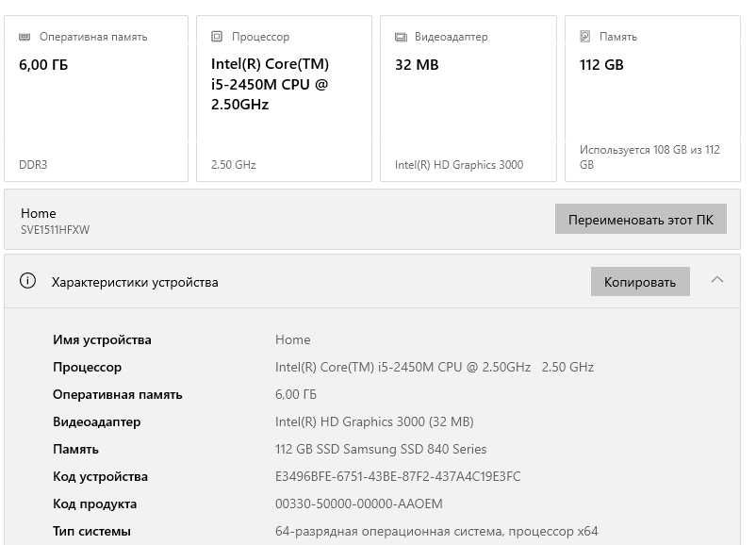Screen dimensions: 756x545
Task: Click the "Тип системы" 64-bit value text
Action: coord(436,531)
